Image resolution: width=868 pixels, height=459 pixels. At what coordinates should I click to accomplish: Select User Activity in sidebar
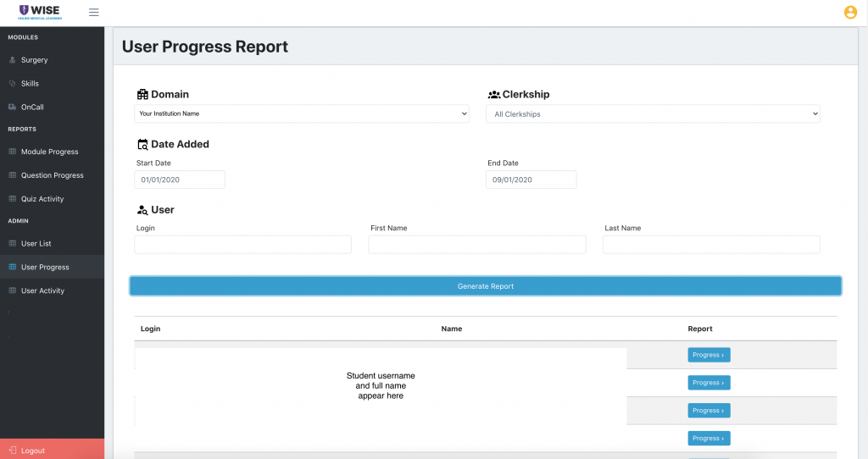(x=42, y=290)
